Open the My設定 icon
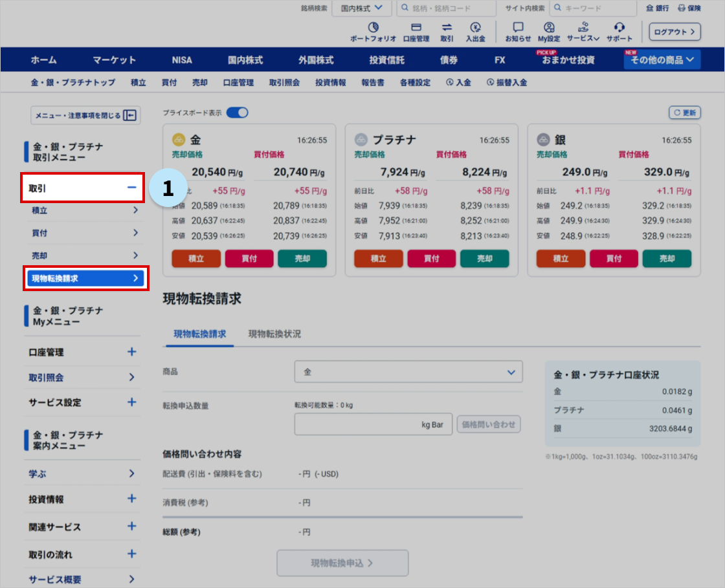Image resolution: width=725 pixels, height=588 pixels. point(549,28)
